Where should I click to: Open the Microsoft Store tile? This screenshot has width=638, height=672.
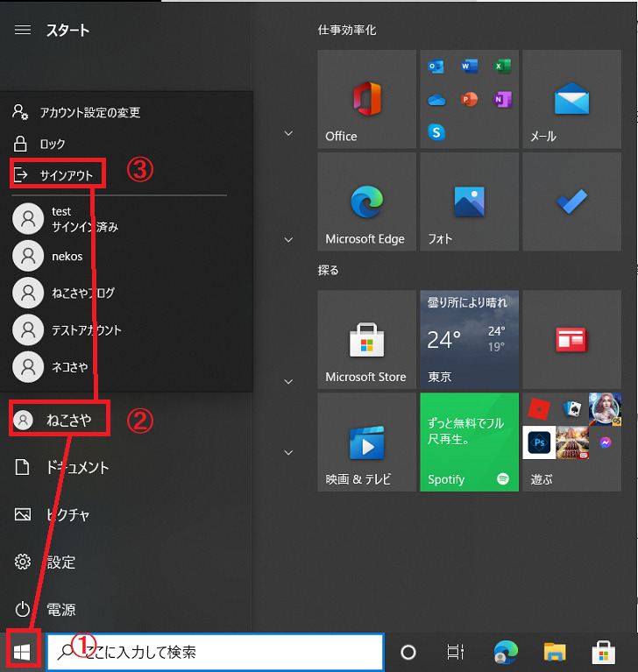(x=366, y=339)
